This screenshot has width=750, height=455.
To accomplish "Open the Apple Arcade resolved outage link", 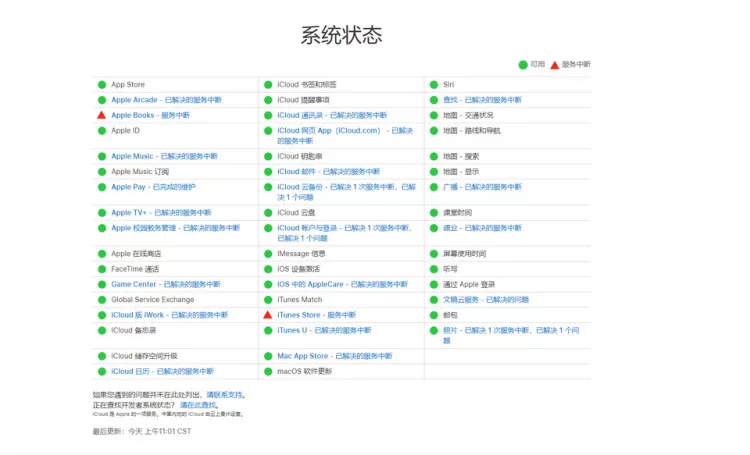I will 166,100.
